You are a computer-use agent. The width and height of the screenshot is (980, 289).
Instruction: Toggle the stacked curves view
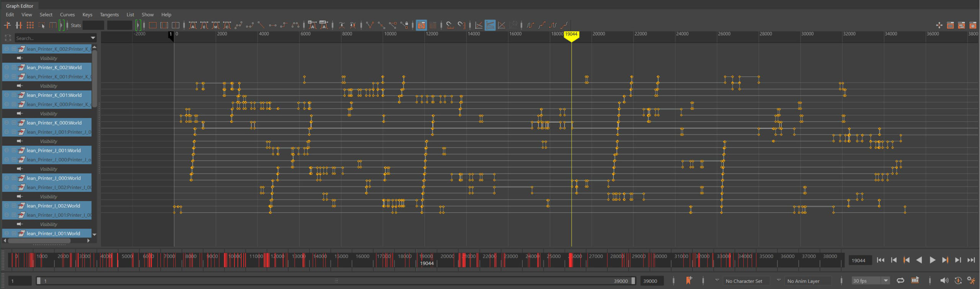point(490,25)
